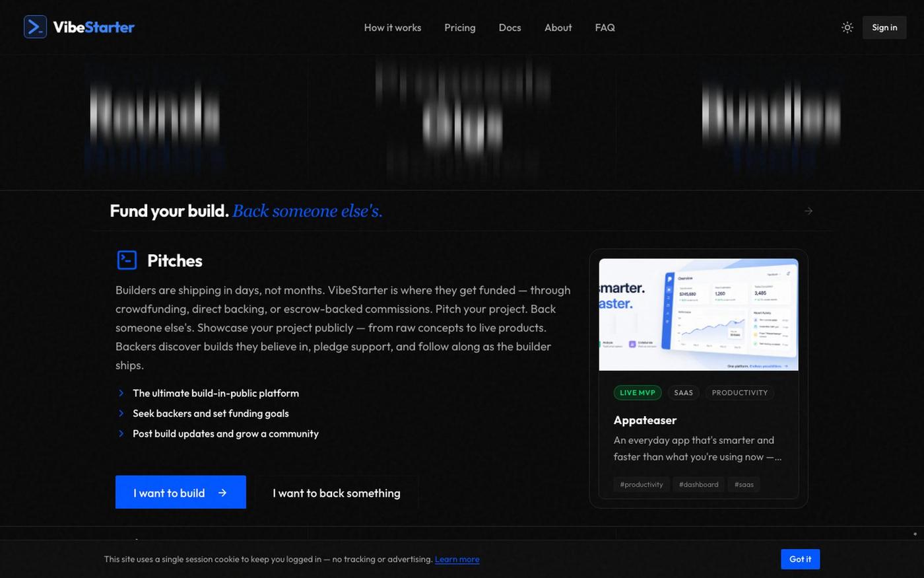Click Seek backers and set funding goals text
924x578 pixels.
(x=211, y=414)
